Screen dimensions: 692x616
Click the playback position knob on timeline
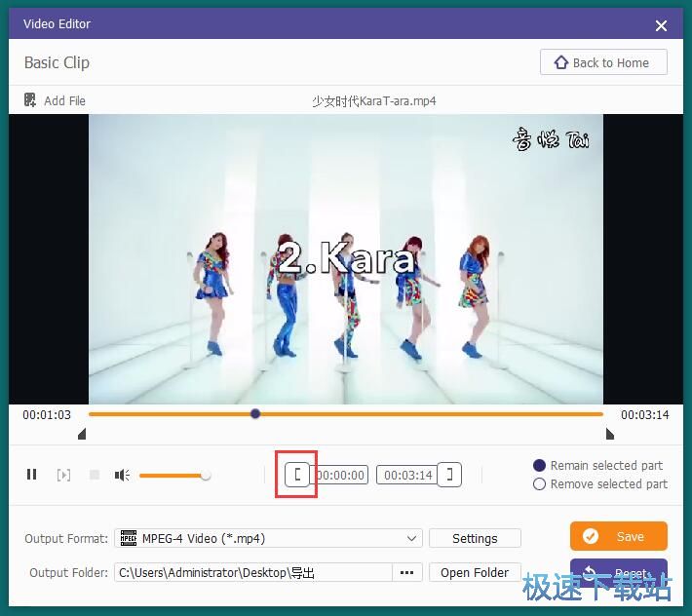pos(255,413)
